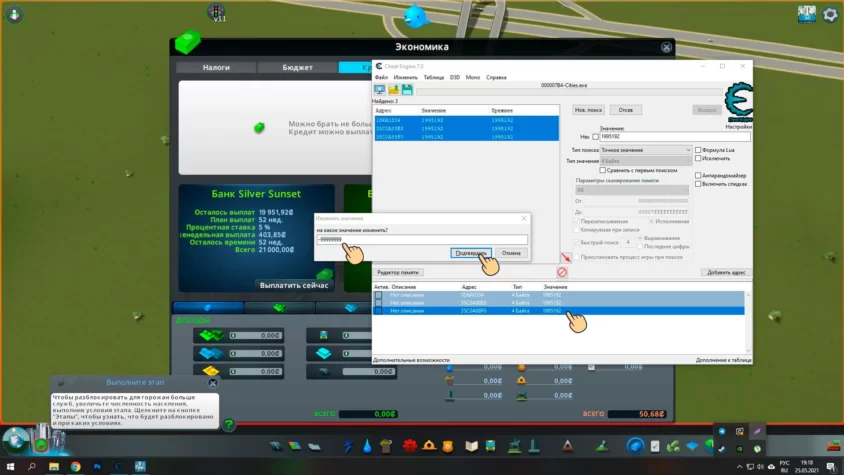Open the Таблица menu
The image size is (844, 475).
click(433, 78)
